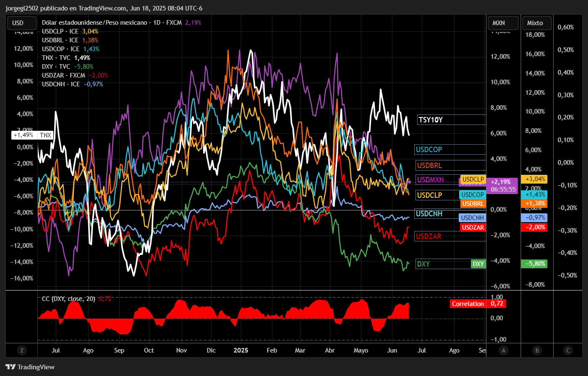Screen dimensions: 588x376
Task: Click the blue −0,97% value tag
Action: (x=534, y=218)
